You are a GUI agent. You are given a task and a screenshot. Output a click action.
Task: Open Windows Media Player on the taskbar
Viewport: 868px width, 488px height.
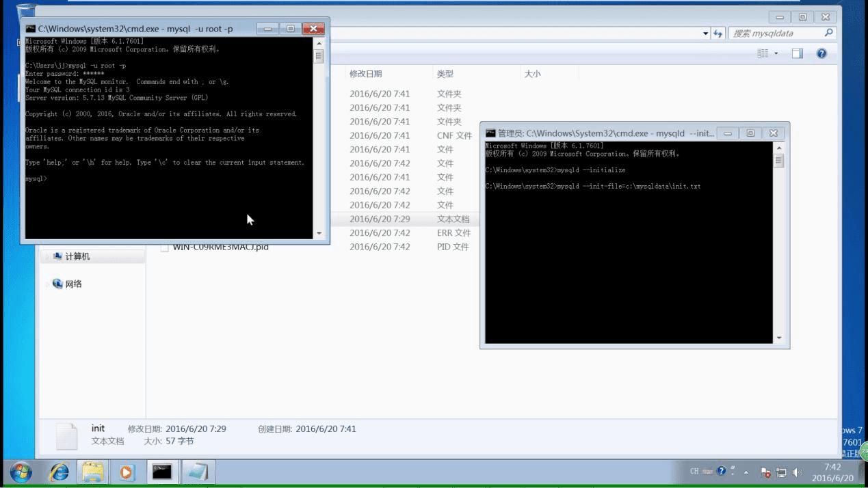tap(127, 472)
